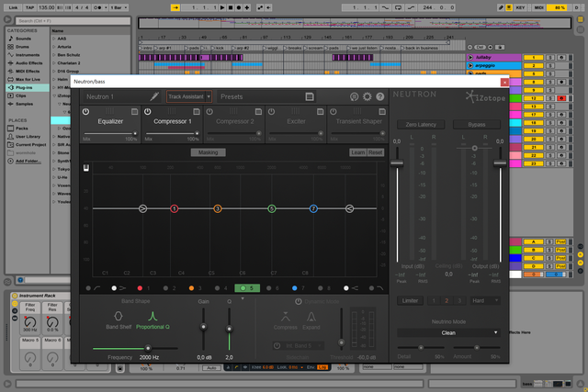Toggle the piano keyboard icon in the EQ display
The width and height of the screenshot is (588, 392).
86,168
